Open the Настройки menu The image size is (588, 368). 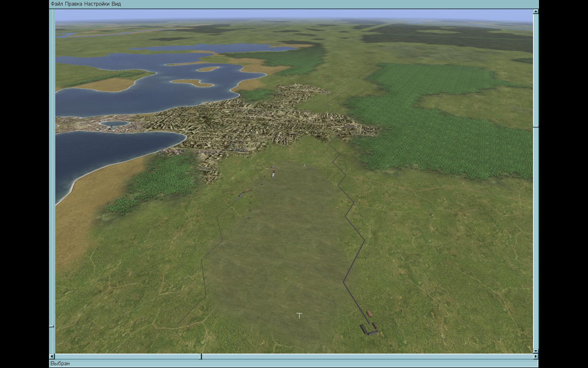[97, 4]
